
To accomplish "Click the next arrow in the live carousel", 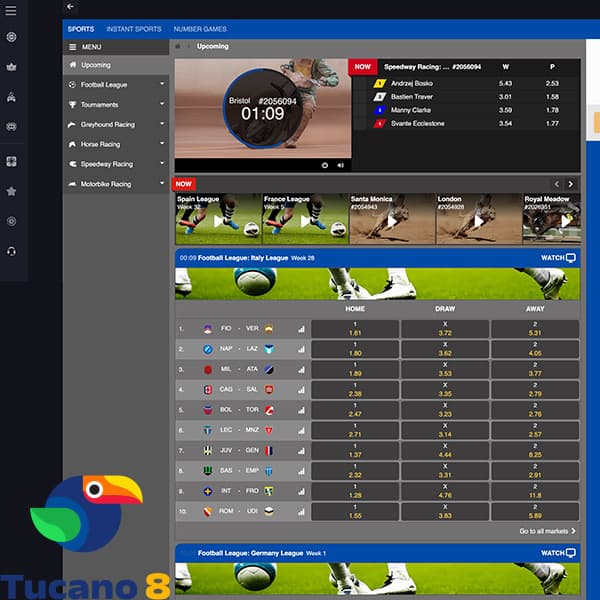I will 571,184.
